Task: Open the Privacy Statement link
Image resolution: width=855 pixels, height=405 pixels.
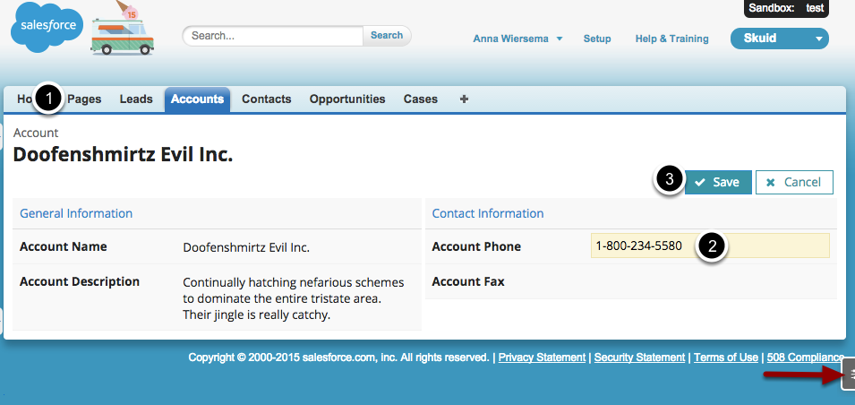Action: (542, 357)
